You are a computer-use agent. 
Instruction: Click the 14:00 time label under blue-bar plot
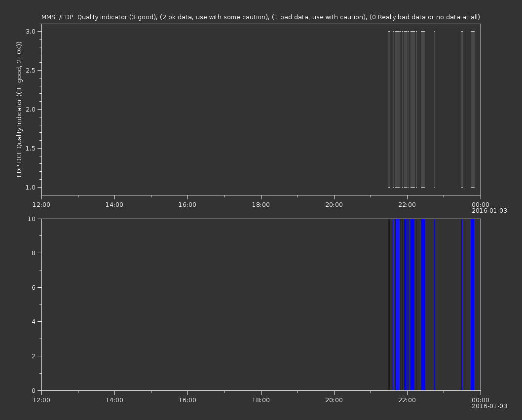coord(114,400)
